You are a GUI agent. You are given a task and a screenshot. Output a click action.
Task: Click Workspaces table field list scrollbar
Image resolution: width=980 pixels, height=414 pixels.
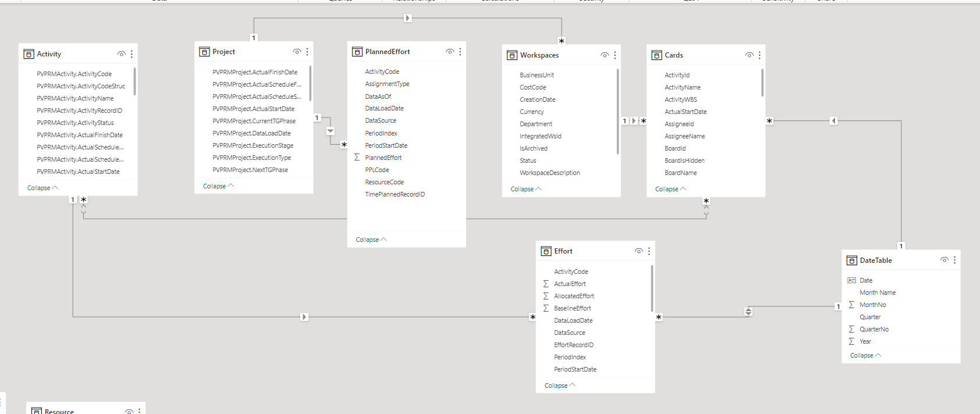(617, 111)
